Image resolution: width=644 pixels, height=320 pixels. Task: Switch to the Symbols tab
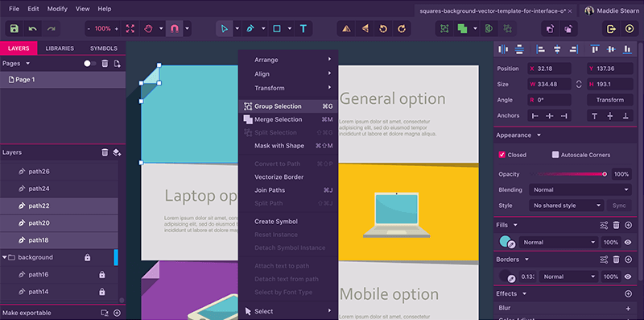104,48
